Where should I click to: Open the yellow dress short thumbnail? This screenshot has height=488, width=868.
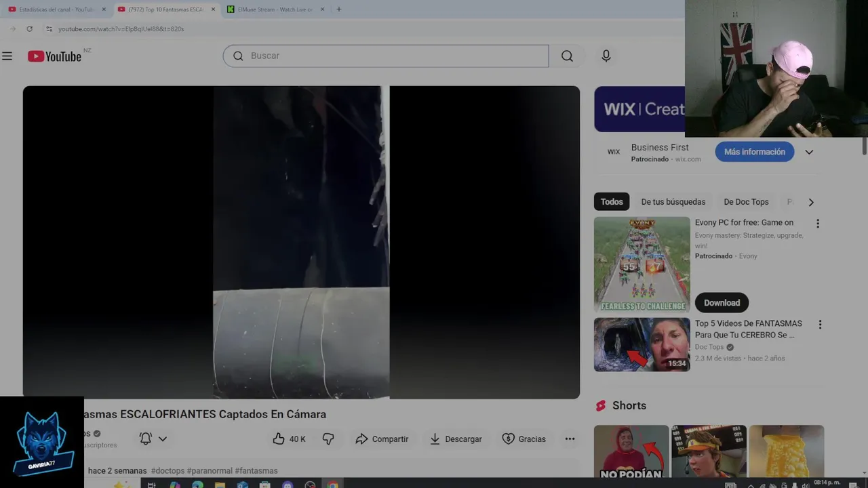coord(787,451)
